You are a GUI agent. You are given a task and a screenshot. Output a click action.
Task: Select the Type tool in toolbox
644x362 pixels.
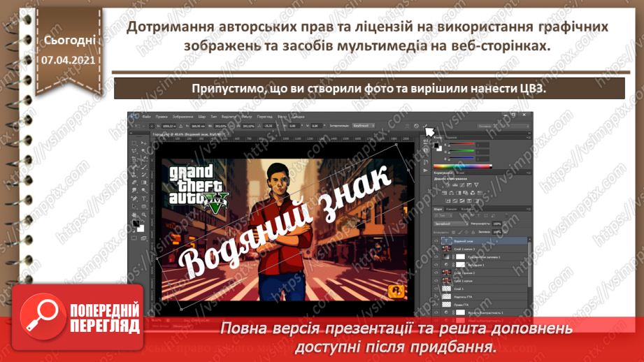point(144,198)
